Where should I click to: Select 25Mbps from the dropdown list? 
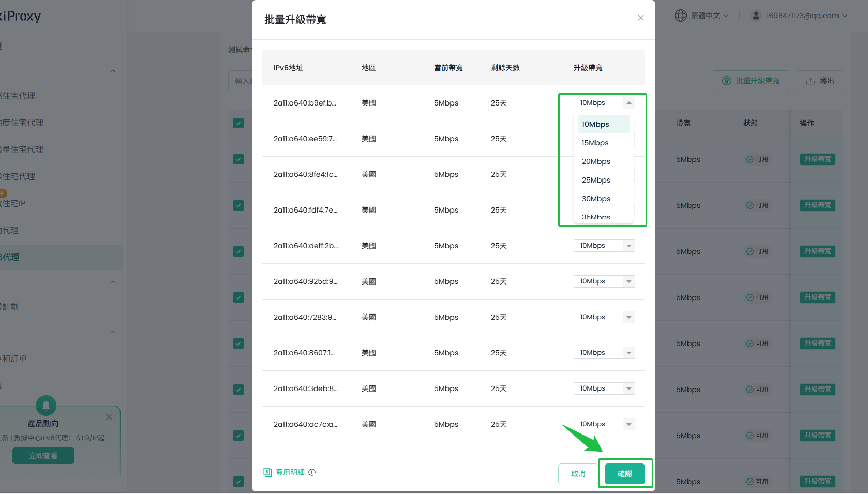tap(603, 180)
